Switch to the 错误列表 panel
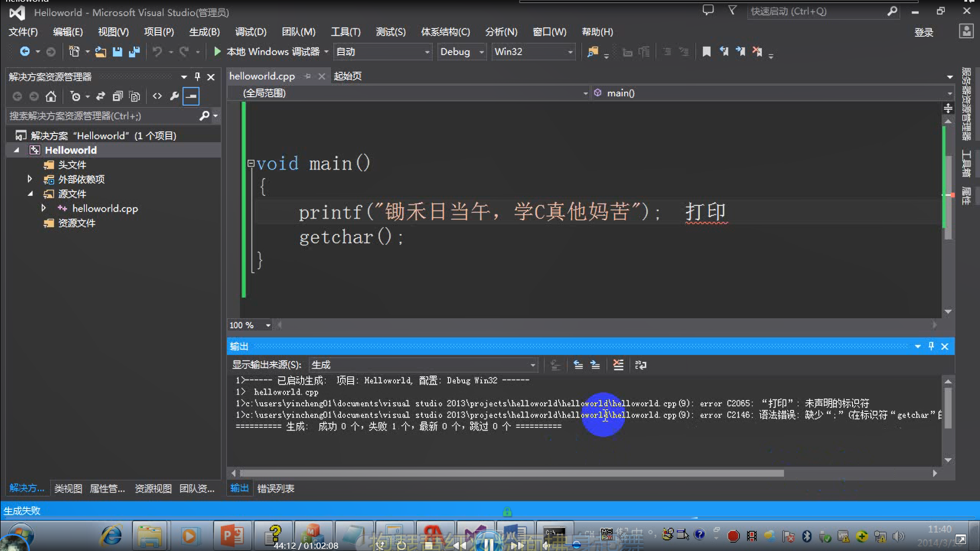Image resolution: width=980 pixels, height=551 pixels. click(x=275, y=488)
